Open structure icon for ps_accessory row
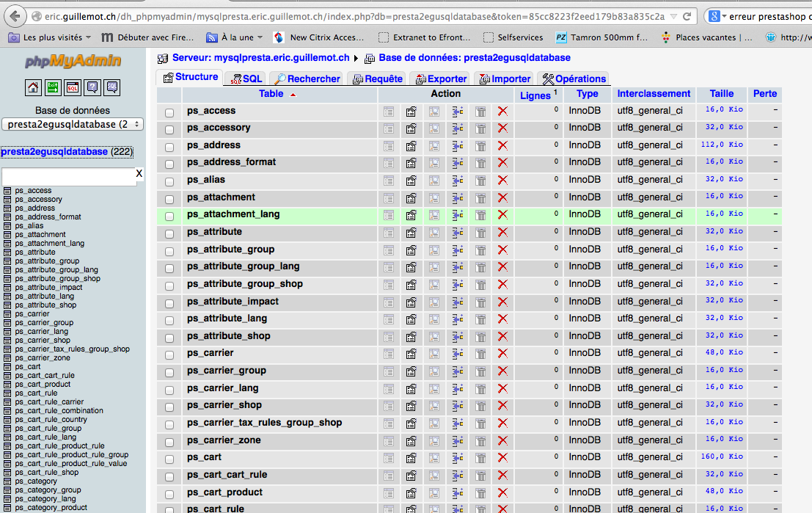The height and width of the screenshot is (513, 812). coord(412,128)
